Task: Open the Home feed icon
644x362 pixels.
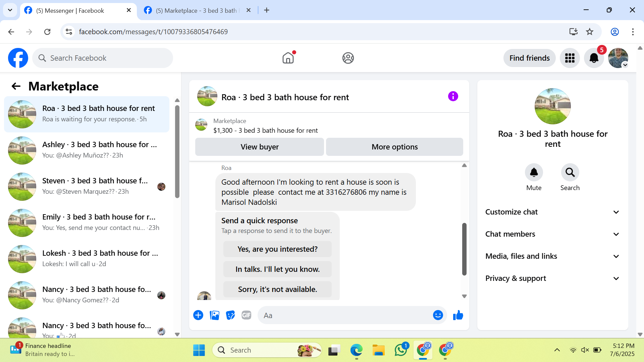Action: tap(288, 58)
